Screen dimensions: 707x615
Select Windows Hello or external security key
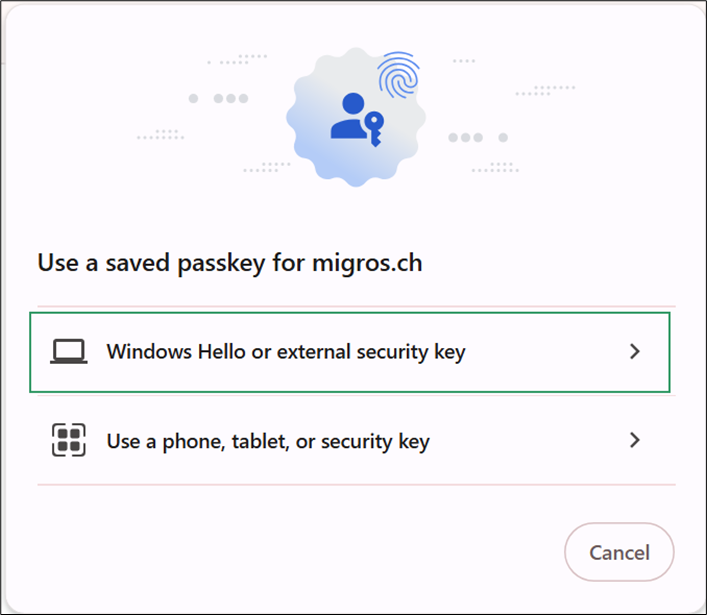pos(350,352)
